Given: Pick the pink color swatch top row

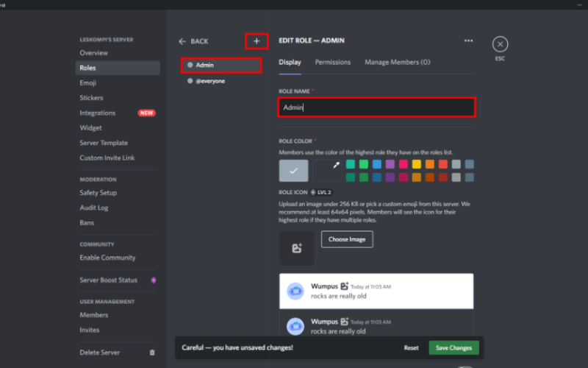Looking at the screenshot, I should click(x=403, y=164).
